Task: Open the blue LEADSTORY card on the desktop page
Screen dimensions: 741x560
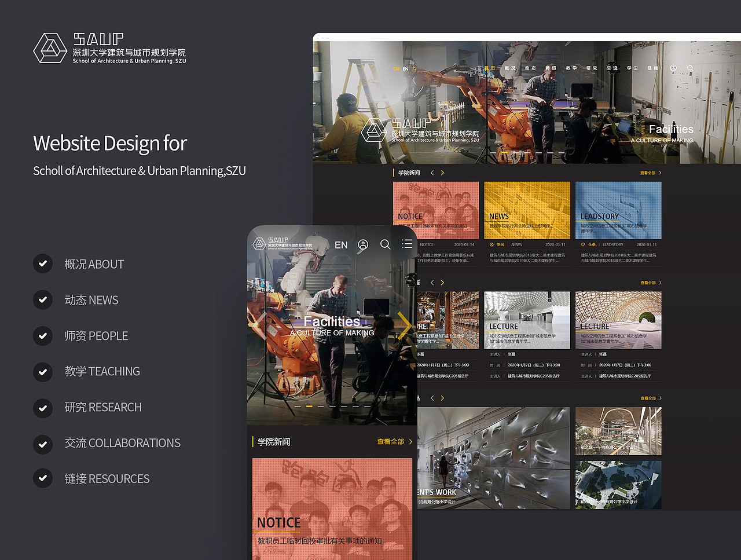Action: (618, 210)
